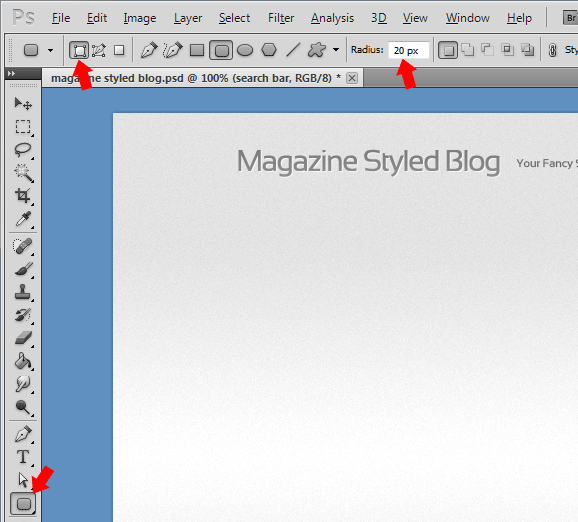Open the 3D menu
This screenshot has height=522, width=578.
coord(379,18)
